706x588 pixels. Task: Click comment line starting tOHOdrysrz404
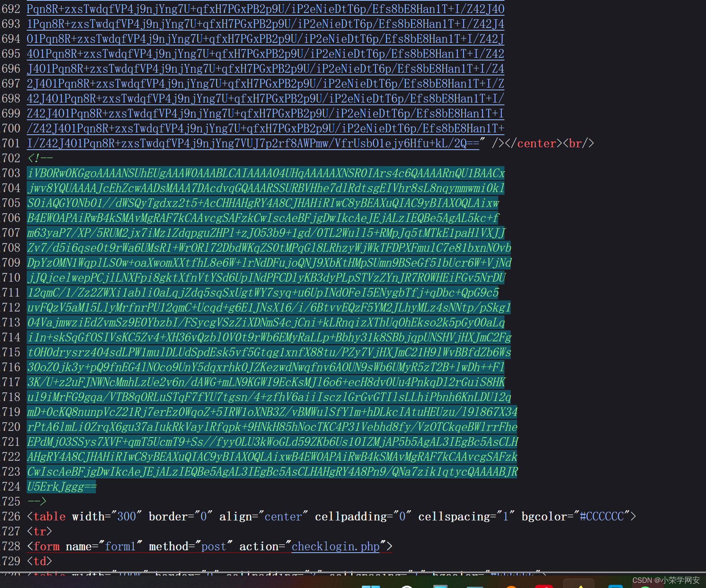(x=269, y=352)
